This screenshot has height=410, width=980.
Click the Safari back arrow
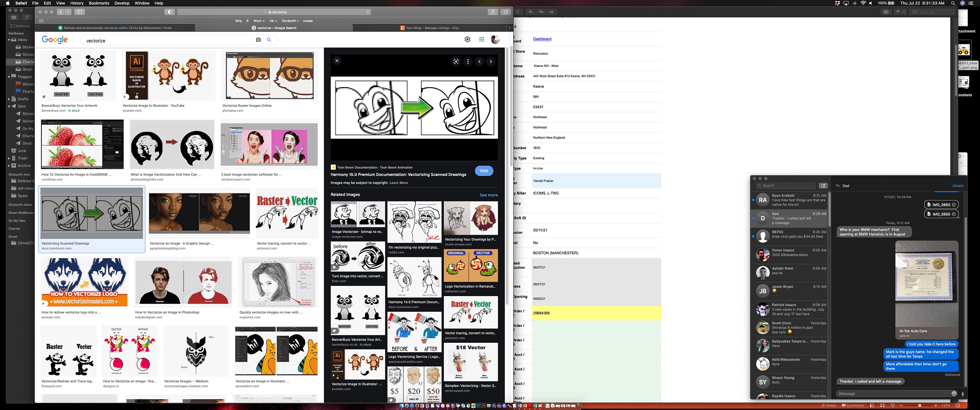pos(61,12)
